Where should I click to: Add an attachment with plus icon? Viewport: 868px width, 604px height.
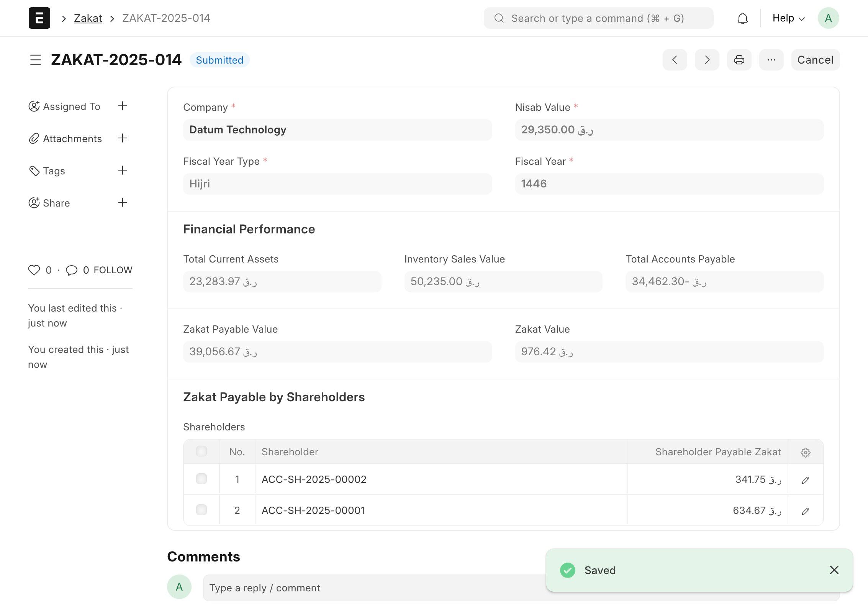122,138
